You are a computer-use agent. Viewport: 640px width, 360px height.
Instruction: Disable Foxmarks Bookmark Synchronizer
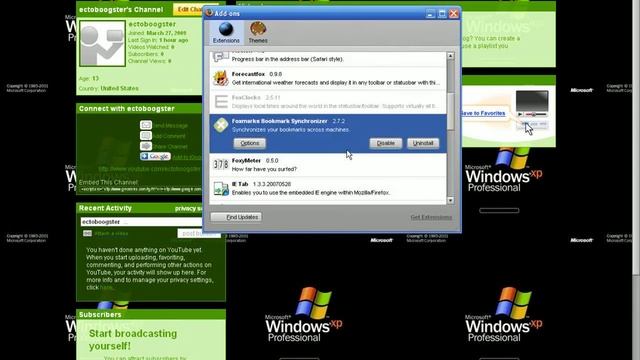click(385, 143)
